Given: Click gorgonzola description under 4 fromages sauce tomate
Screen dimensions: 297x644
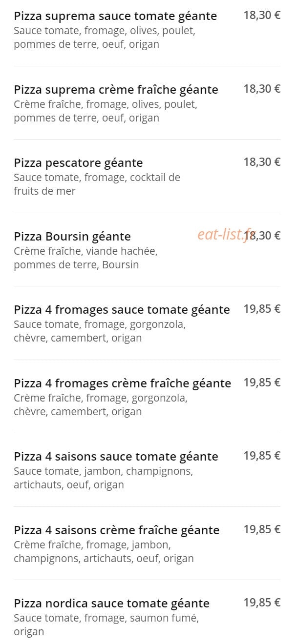Looking at the screenshot, I should 100,331.
